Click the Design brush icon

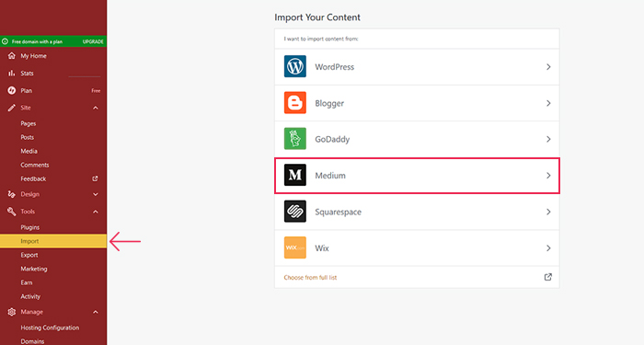[11, 194]
